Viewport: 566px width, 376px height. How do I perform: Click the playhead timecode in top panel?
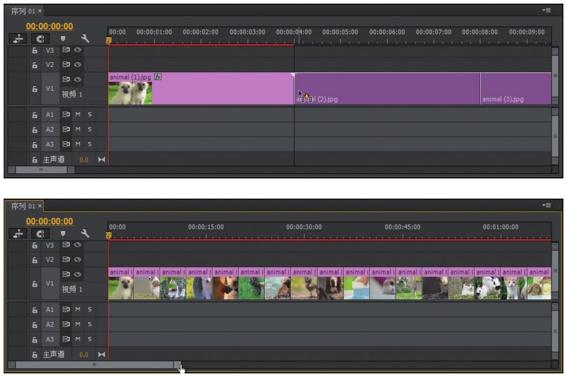(x=49, y=26)
